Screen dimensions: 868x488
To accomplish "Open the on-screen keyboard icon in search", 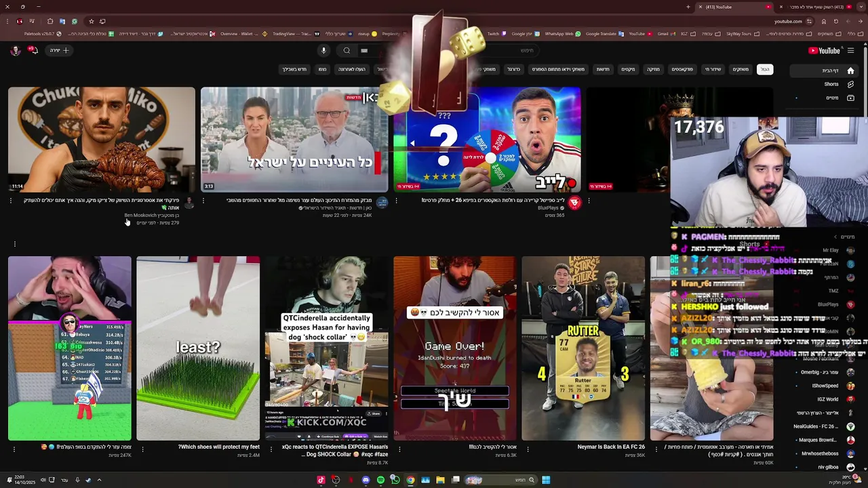I will click(x=364, y=50).
